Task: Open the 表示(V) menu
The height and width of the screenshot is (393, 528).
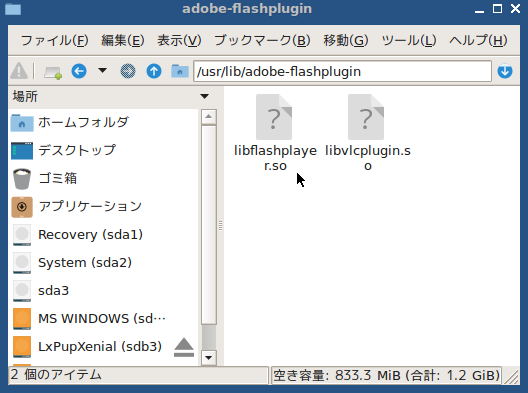Action: pos(179,40)
